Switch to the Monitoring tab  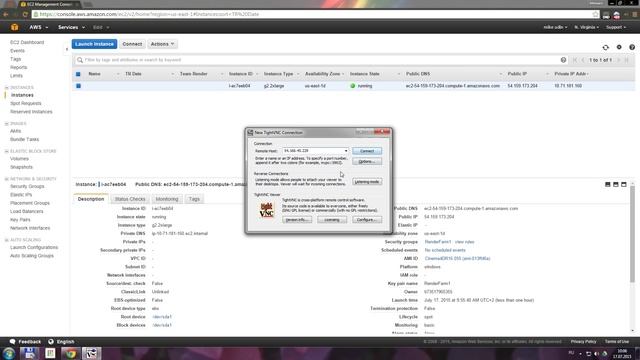[167, 199]
